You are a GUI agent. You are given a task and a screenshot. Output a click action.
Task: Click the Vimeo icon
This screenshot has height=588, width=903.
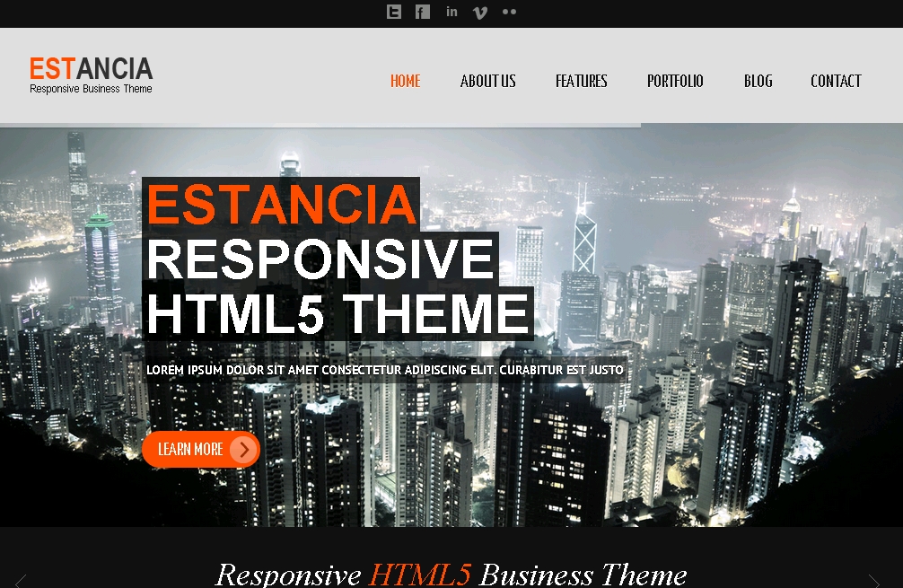(480, 13)
